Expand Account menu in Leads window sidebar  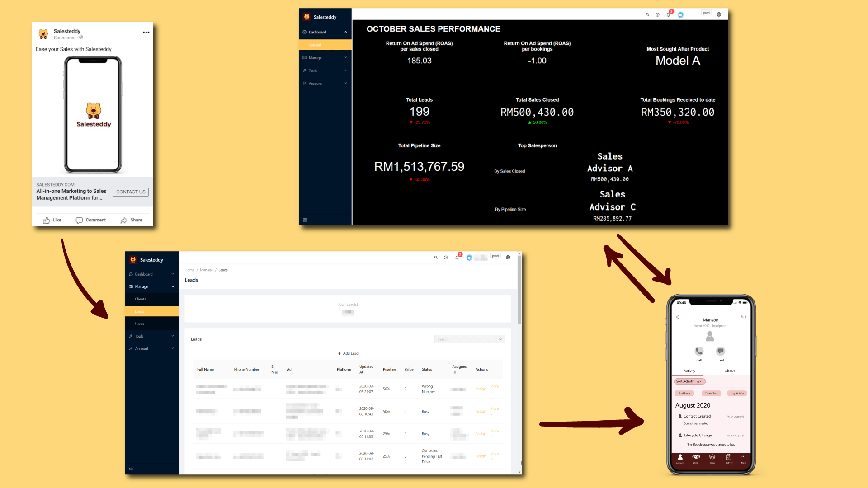pyautogui.click(x=151, y=349)
